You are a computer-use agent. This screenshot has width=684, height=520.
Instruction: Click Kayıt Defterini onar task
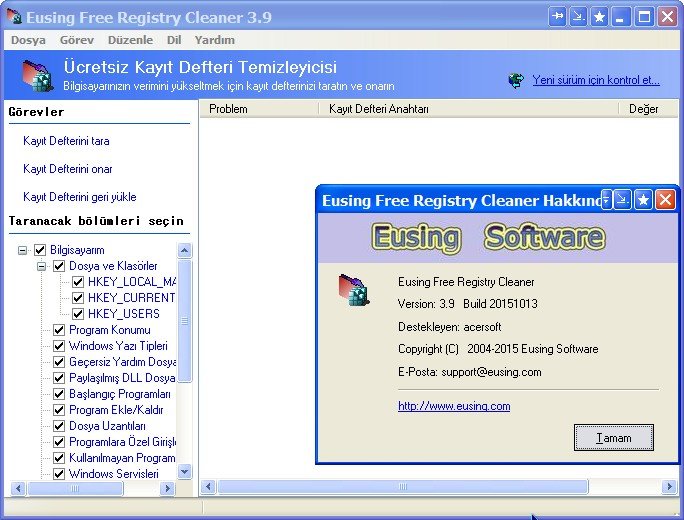point(68,169)
